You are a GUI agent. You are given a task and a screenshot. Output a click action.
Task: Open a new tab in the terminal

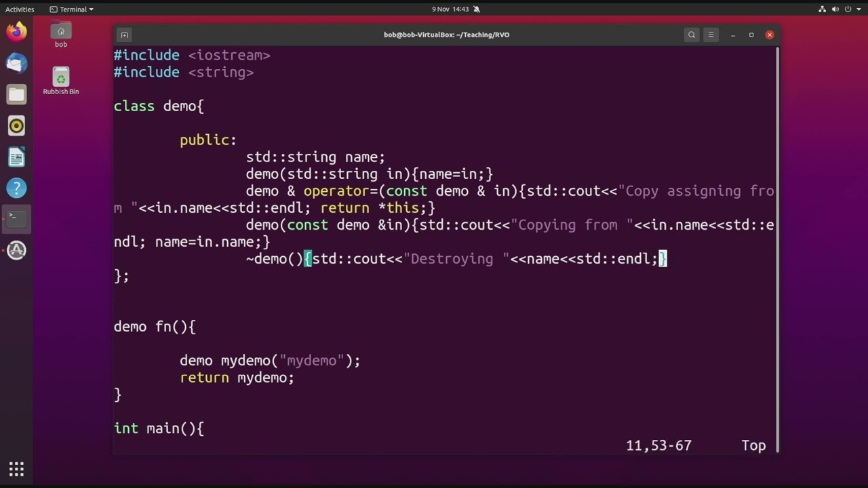pyautogui.click(x=124, y=35)
